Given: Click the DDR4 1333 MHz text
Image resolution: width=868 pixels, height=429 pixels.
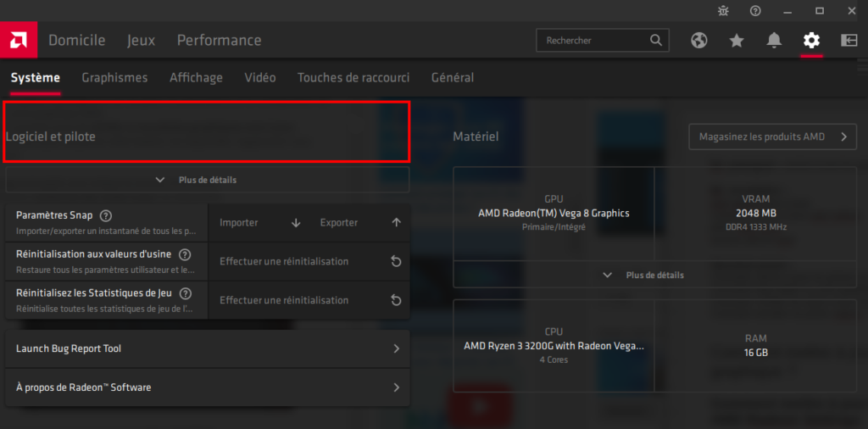Looking at the screenshot, I should pos(755,227).
